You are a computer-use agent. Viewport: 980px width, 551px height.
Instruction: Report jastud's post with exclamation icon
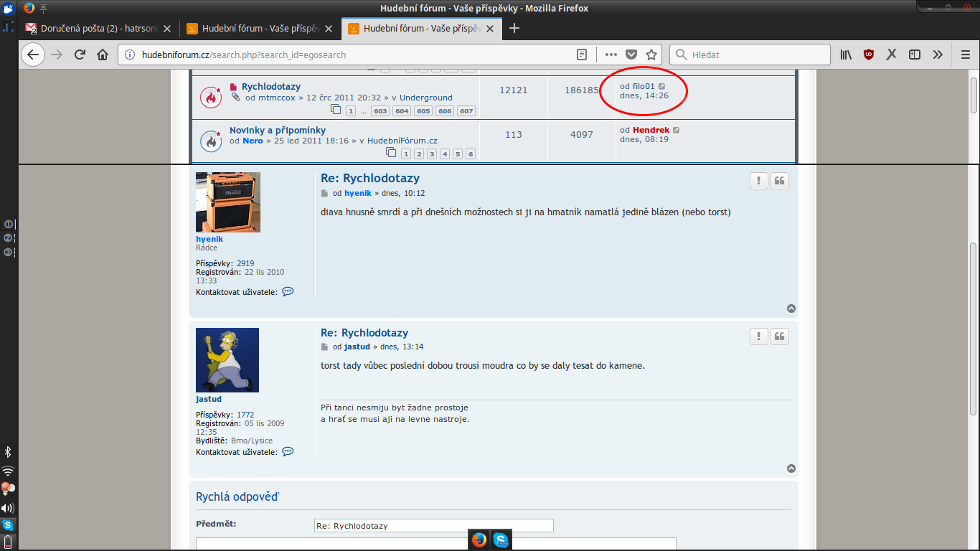758,336
